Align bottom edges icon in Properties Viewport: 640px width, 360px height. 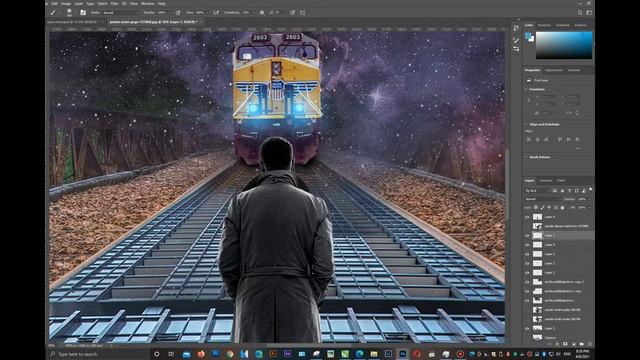577,139
